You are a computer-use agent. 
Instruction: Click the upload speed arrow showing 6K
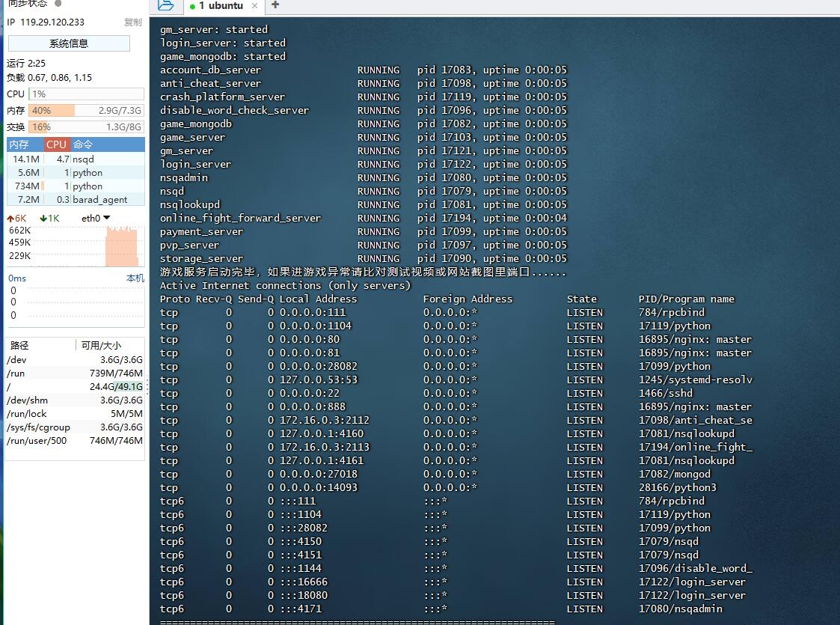16,218
